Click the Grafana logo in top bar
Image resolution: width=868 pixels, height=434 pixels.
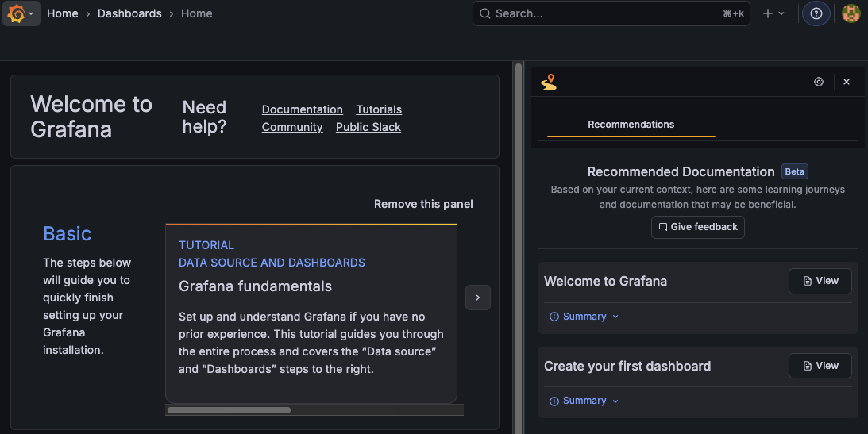(x=16, y=13)
